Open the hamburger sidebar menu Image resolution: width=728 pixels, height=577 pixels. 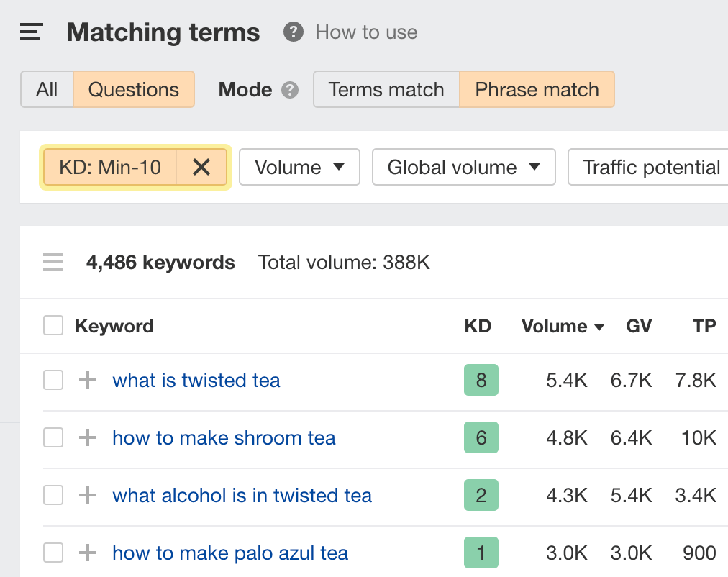click(31, 32)
